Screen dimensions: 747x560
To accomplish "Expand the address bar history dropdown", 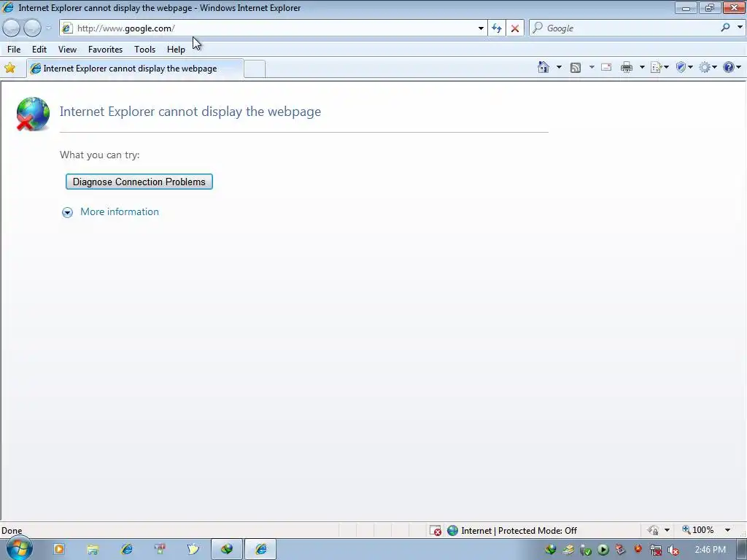I will 481,28.
